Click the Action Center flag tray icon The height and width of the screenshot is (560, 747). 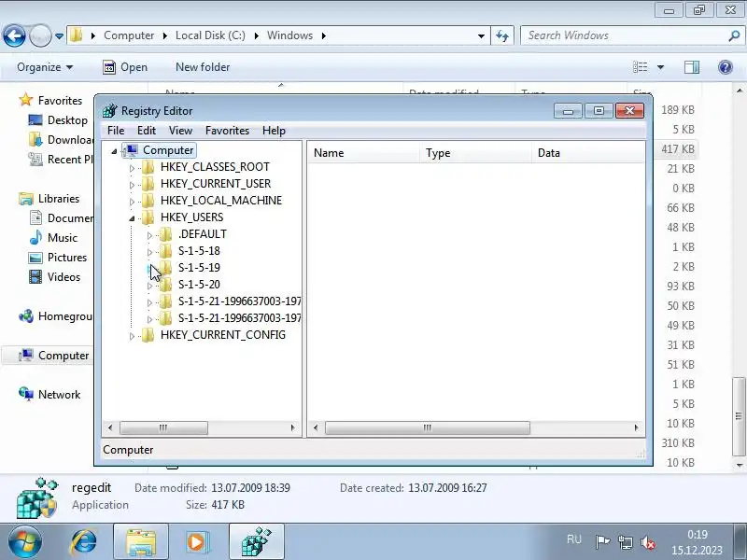(602, 542)
